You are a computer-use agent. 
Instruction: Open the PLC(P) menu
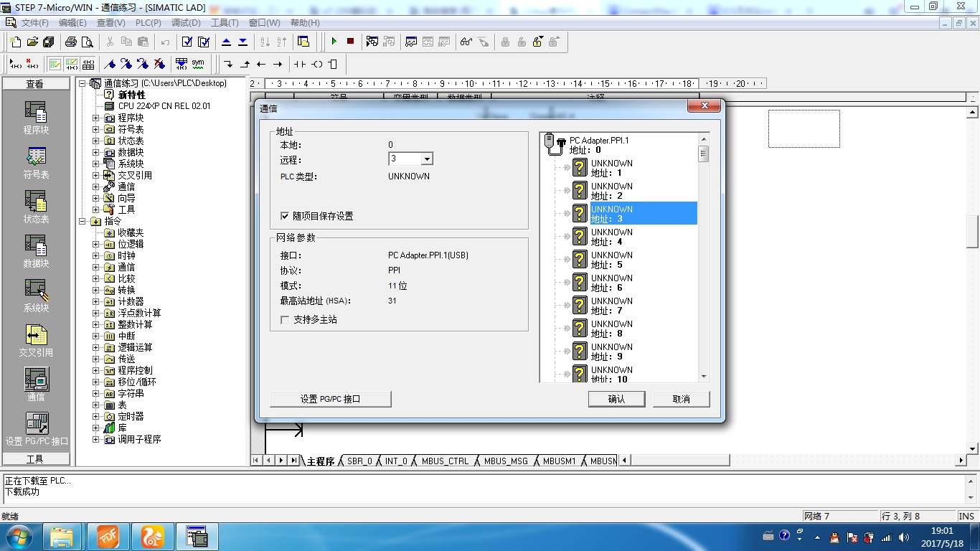tap(149, 23)
